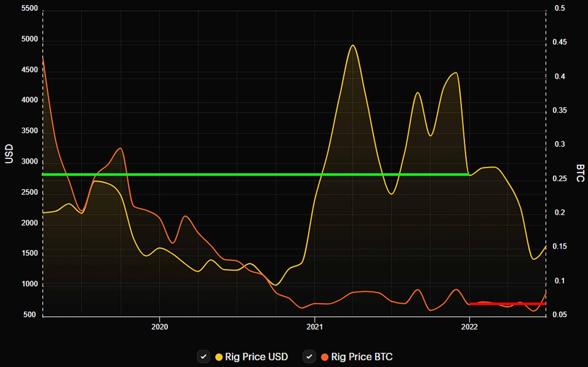Click the green horizontal reference line

243,175
